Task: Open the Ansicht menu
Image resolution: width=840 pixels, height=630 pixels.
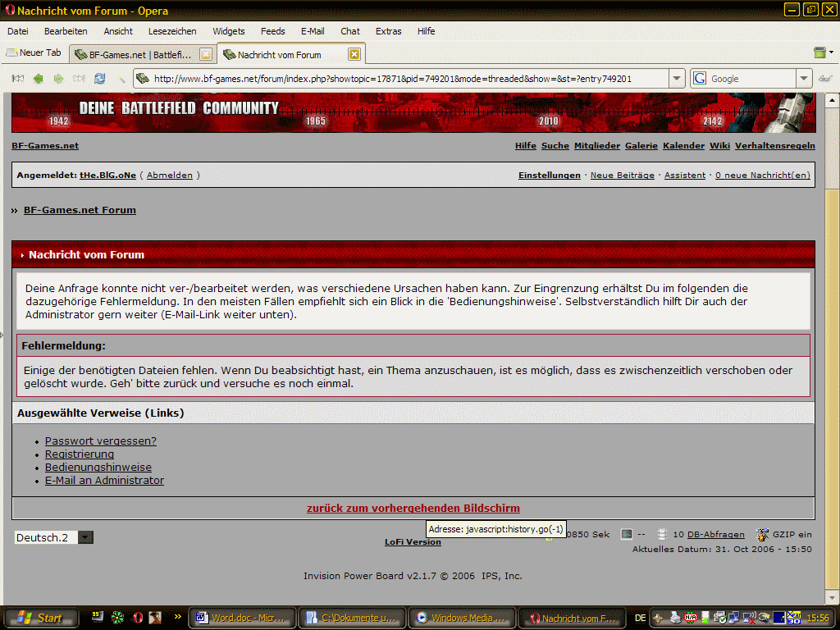Action: pyautogui.click(x=118, y=31)
